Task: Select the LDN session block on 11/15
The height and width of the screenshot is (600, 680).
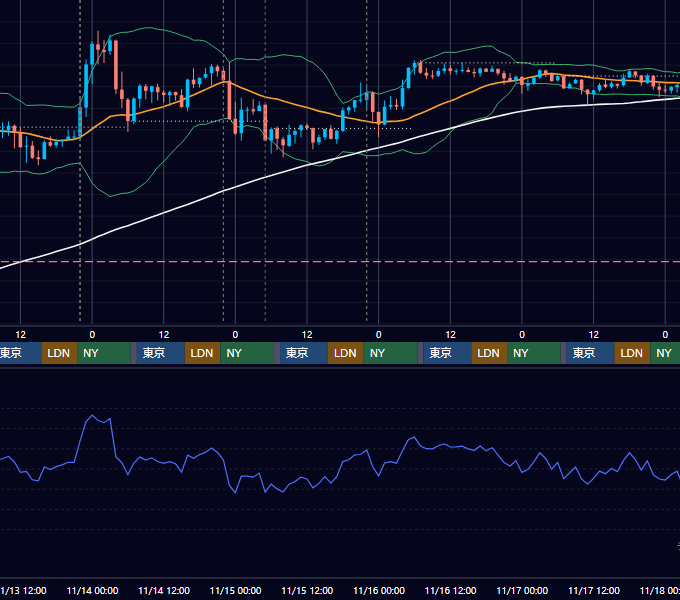Action: (346, 353)
